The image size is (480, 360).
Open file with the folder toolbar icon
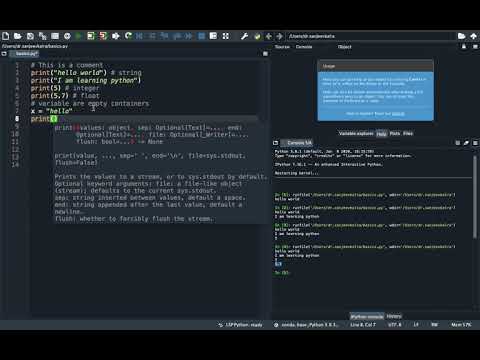(x=18, y=36)
